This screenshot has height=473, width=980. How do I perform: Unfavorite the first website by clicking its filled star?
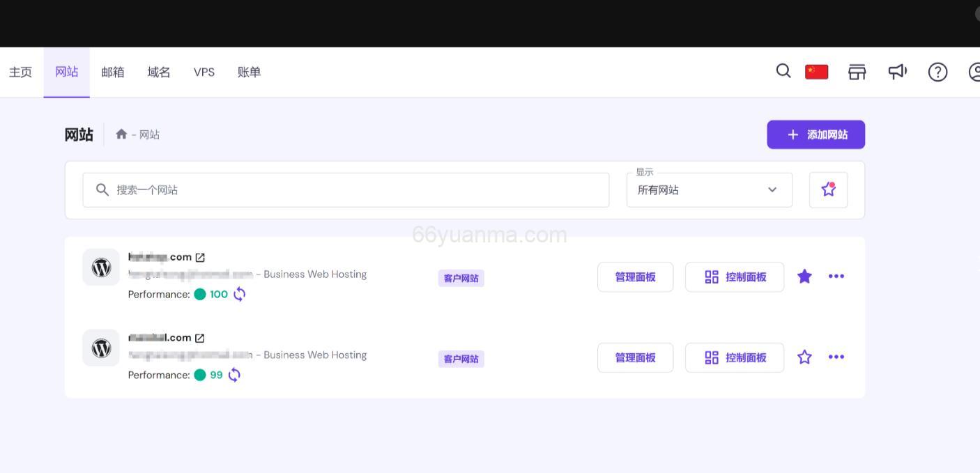tap(804, 276)
